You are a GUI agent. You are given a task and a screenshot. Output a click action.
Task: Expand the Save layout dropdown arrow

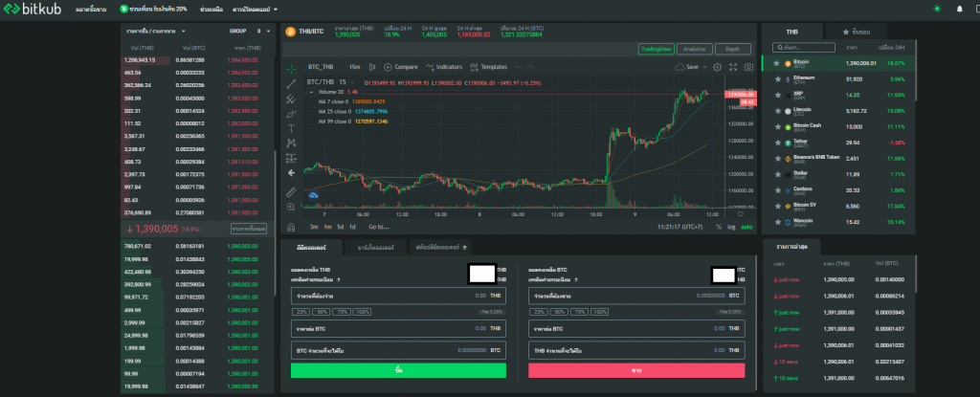tap(705, 67)
